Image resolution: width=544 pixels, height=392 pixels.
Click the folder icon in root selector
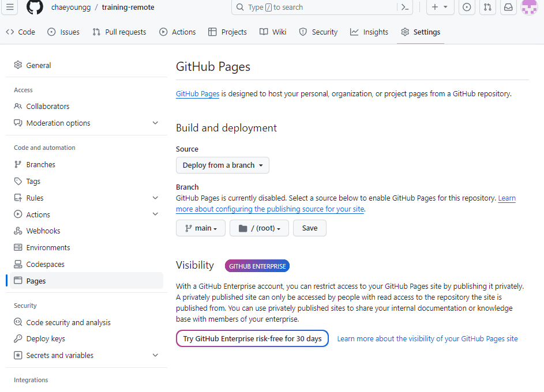click(x=243, y=228)
